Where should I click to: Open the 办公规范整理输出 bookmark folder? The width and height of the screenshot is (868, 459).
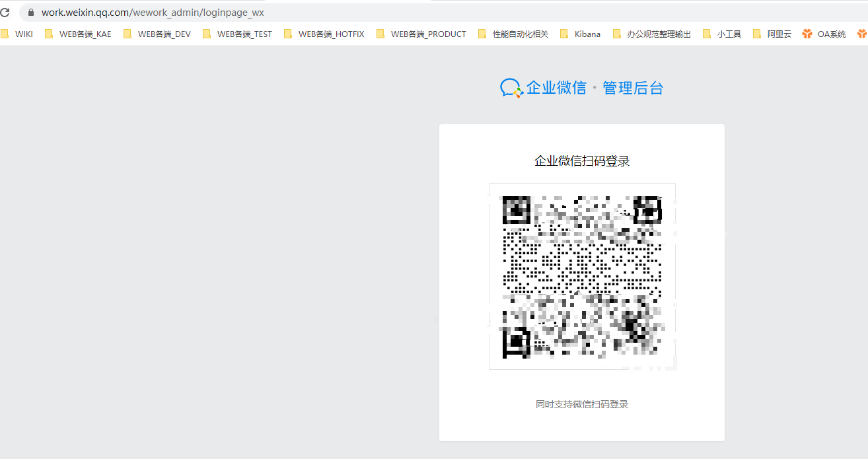[x=651, y=34]
